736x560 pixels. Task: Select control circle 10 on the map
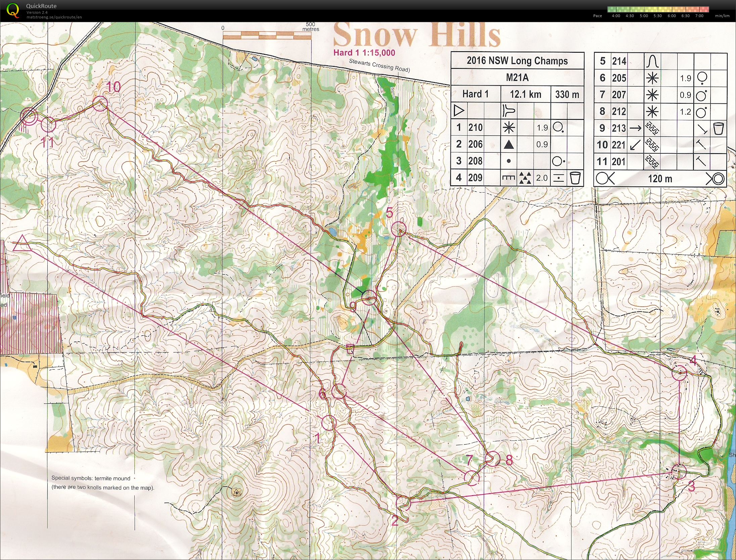100,103
